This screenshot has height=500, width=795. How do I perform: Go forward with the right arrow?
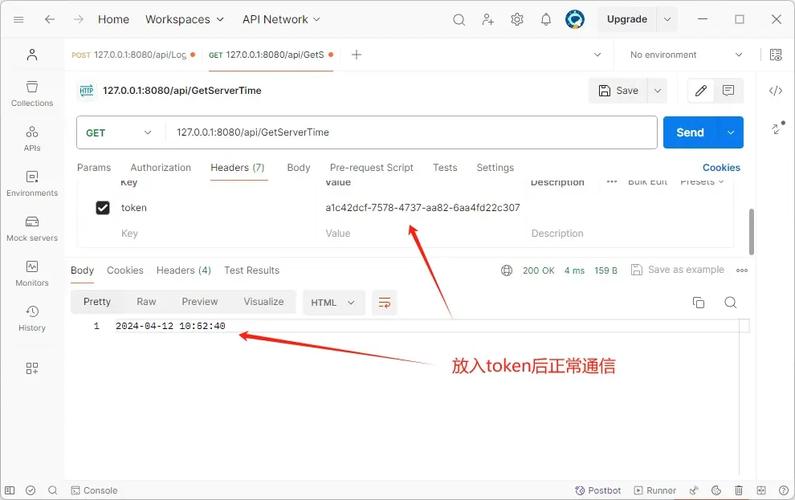(x=78, y=19)
